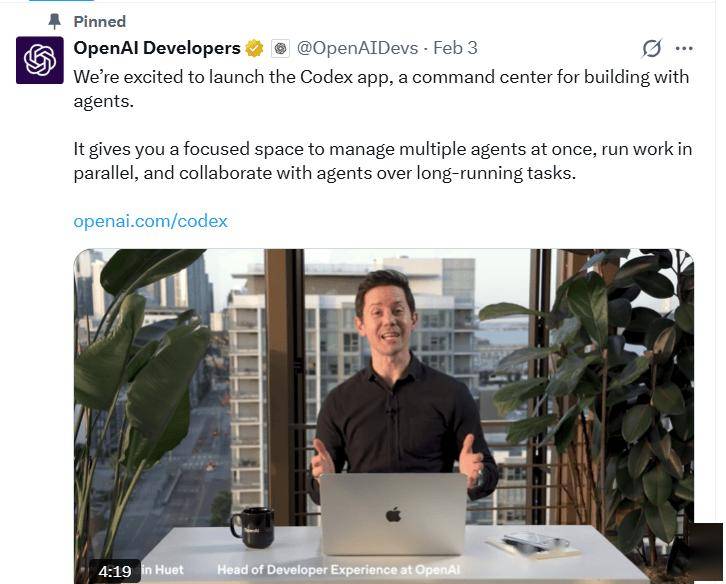
Task: Open the @OpenAIDevs handle
Action: (357, 48)
